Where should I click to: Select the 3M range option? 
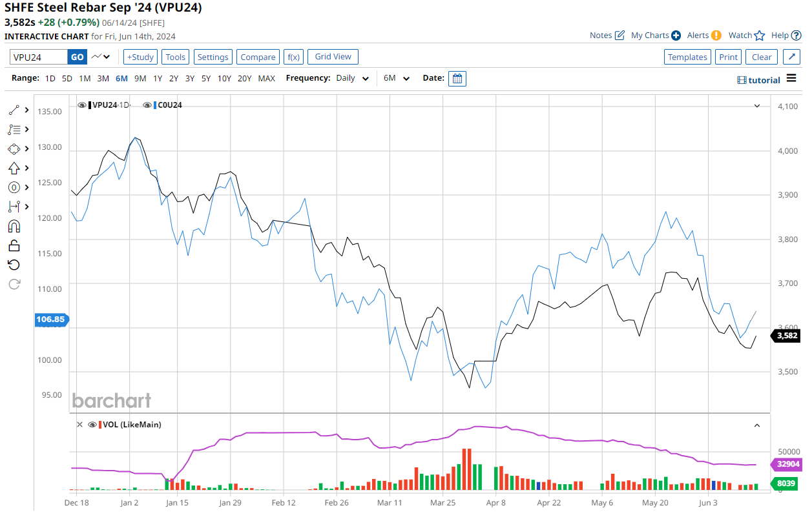click(103, 79)
